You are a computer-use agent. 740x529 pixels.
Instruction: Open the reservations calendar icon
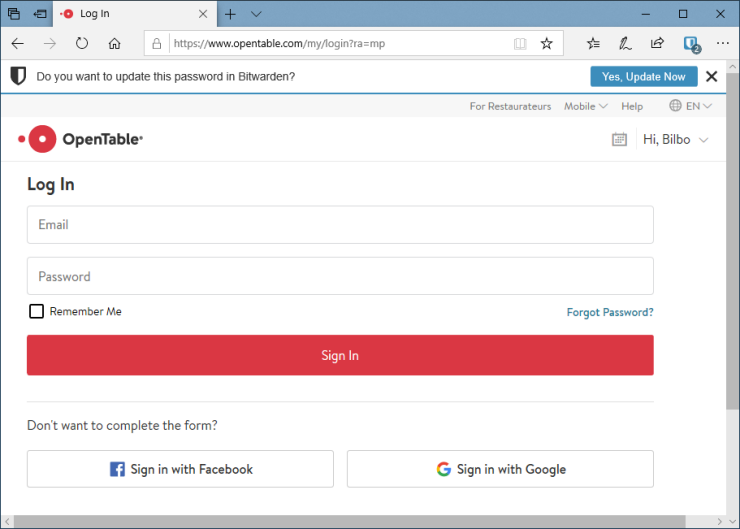pyautogui.click(x=619, y=139)
